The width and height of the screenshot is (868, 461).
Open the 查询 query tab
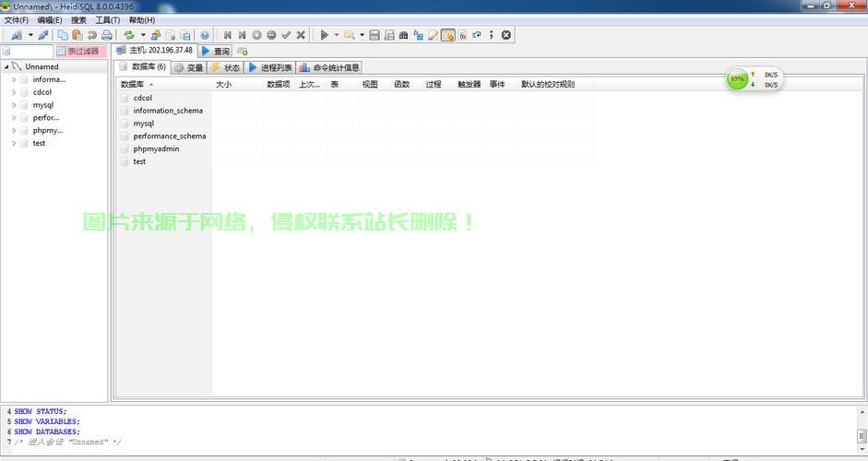click(x=216, y=51)
